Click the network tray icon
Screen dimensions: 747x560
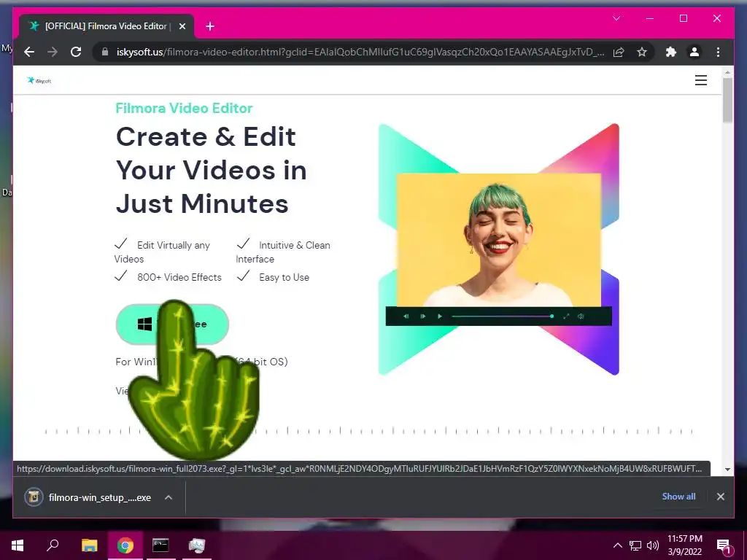coord(635,545)
